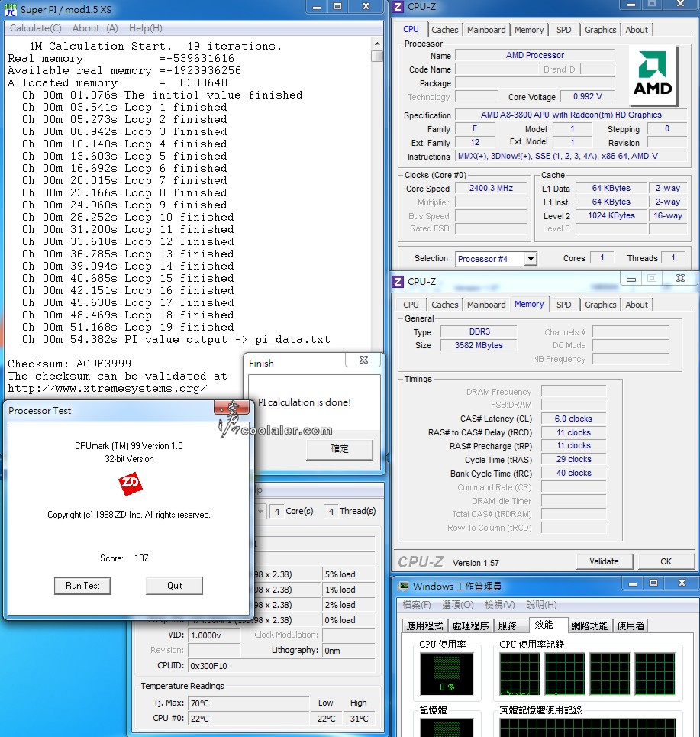Switch to Mainboard tab in upper CPU-Z
This screenshot has height=737, width=700.
[x=486, y=30]
